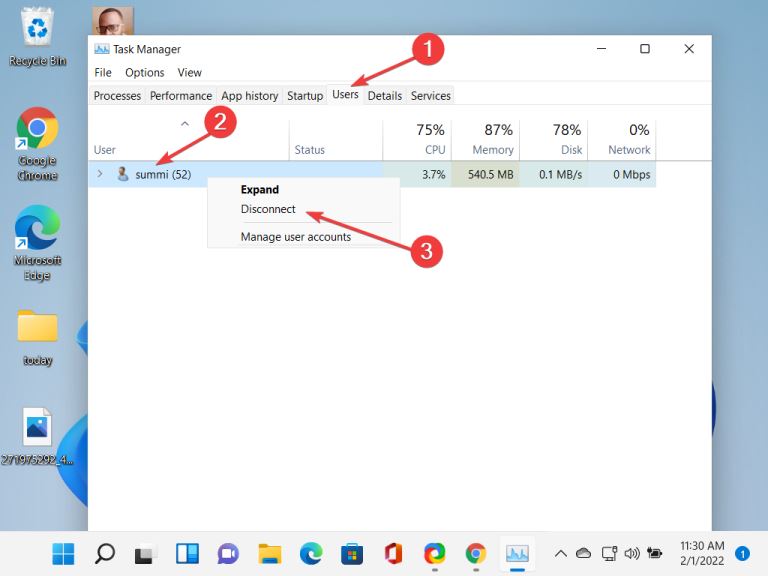Launch Microsoft Edge from the taskbar

[311, 553]
